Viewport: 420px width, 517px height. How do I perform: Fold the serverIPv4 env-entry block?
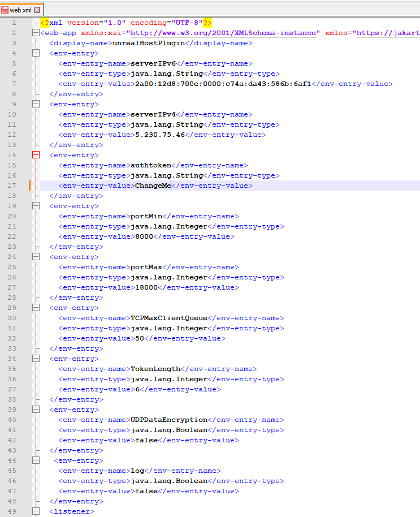coord(36,104)
